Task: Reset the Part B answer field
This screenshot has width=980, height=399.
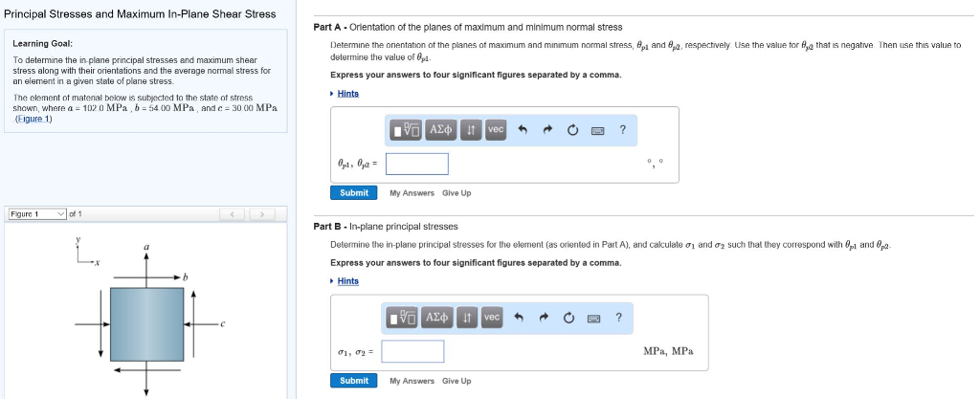Action: pos(568,318)
